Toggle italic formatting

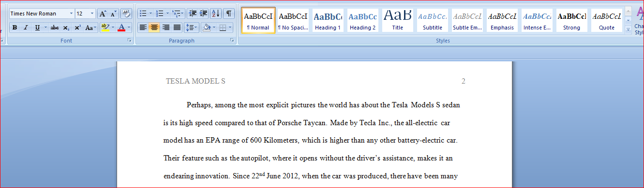26,28
